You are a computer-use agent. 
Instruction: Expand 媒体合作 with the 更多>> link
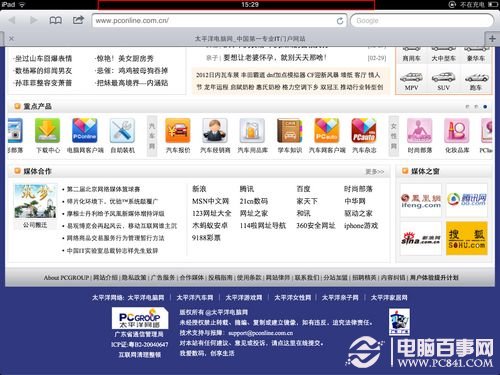375,172
